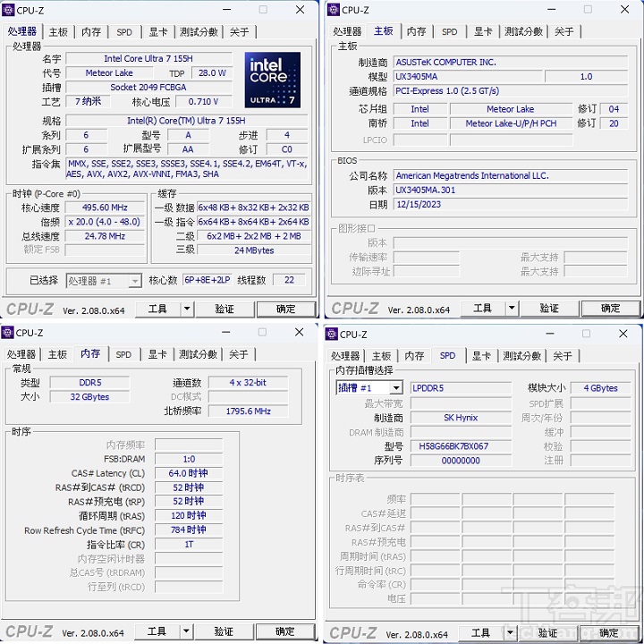Click manufacturer field ASUSTeK COMPUTER INC.
The width and height of the screenshot is (644, 644).
(x=511, y=62)
